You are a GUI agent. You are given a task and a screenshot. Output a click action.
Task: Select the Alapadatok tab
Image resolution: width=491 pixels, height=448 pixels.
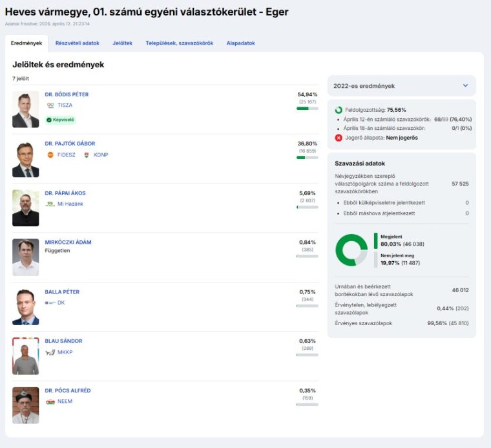[x=240, y=43]
